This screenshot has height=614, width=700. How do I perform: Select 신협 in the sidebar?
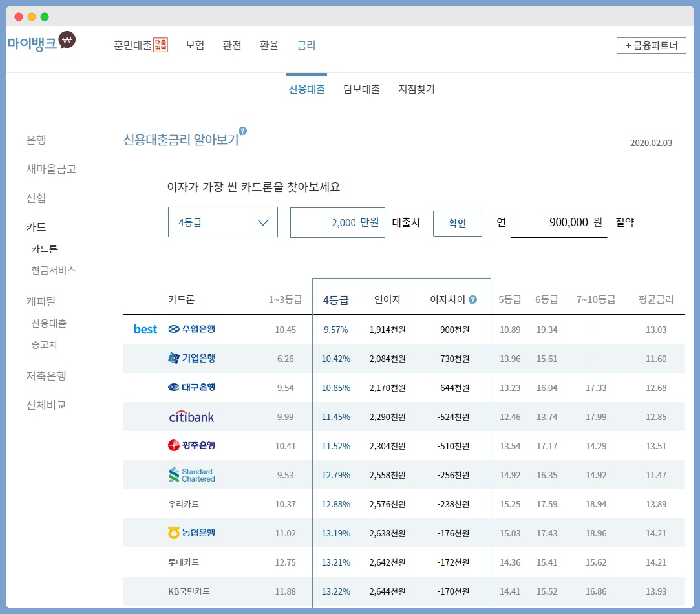point(36,198)
